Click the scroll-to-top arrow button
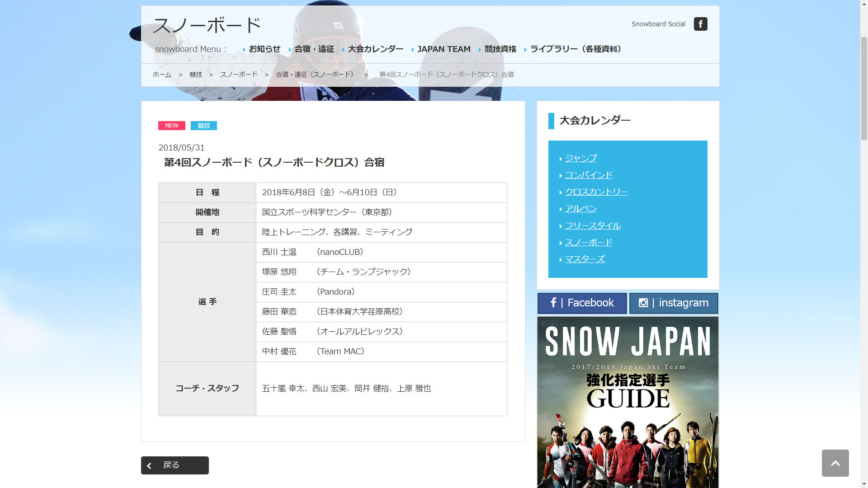The width and height of the screenshot is (868, 488). [835, 463]
